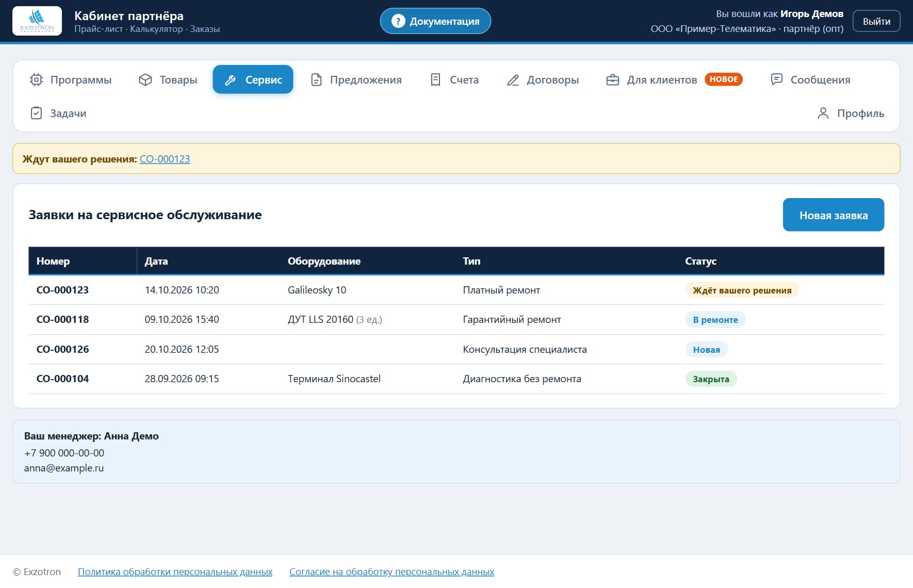Open the Программы tab
The height and width of the screenshot is (588, 913).
[x=71, y=80]
